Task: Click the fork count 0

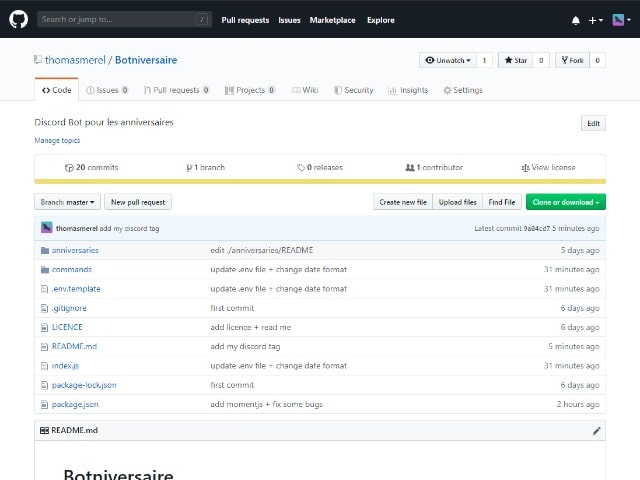Action: 598,60
